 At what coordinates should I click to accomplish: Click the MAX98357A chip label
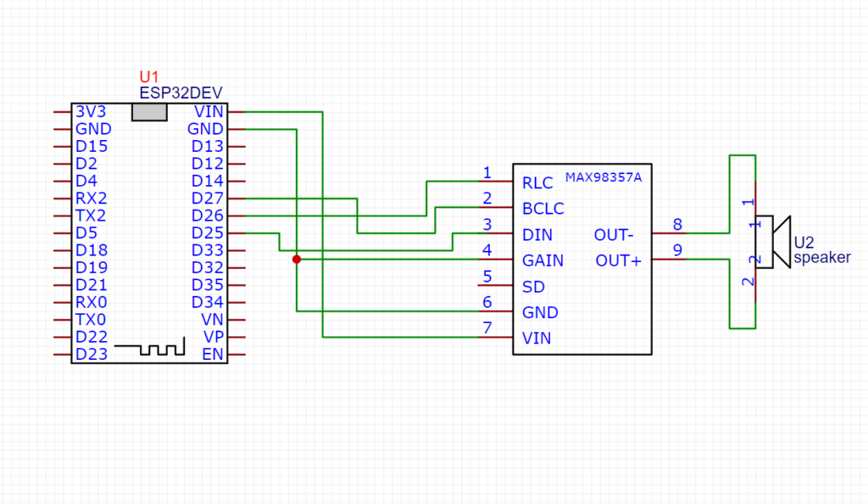coord(604,177)
